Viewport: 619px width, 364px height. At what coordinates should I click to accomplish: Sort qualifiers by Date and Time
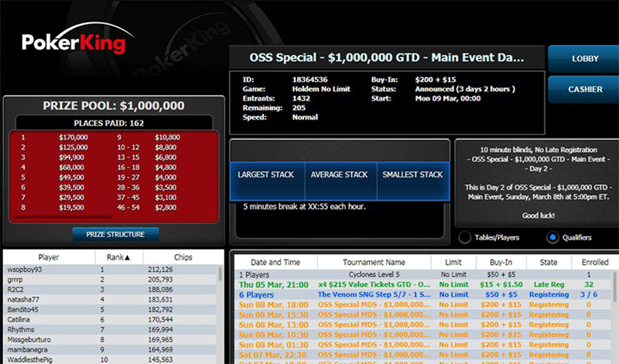[275, 262]
